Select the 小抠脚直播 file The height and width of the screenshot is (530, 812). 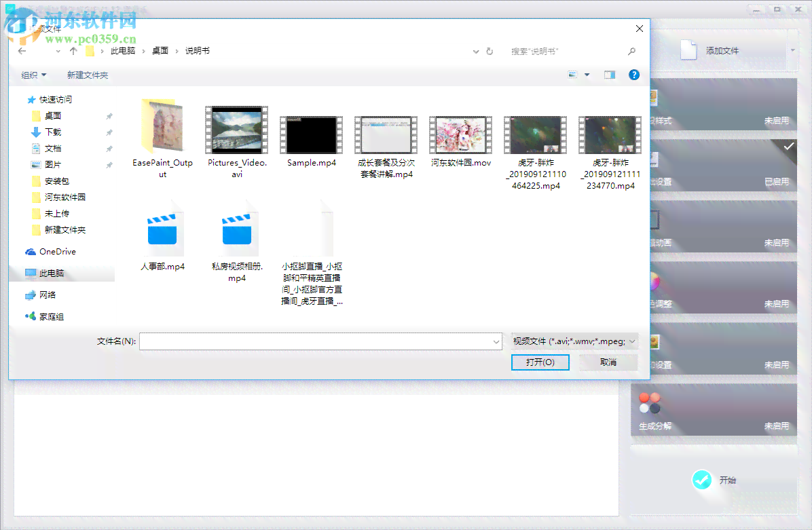coord(312,254)
